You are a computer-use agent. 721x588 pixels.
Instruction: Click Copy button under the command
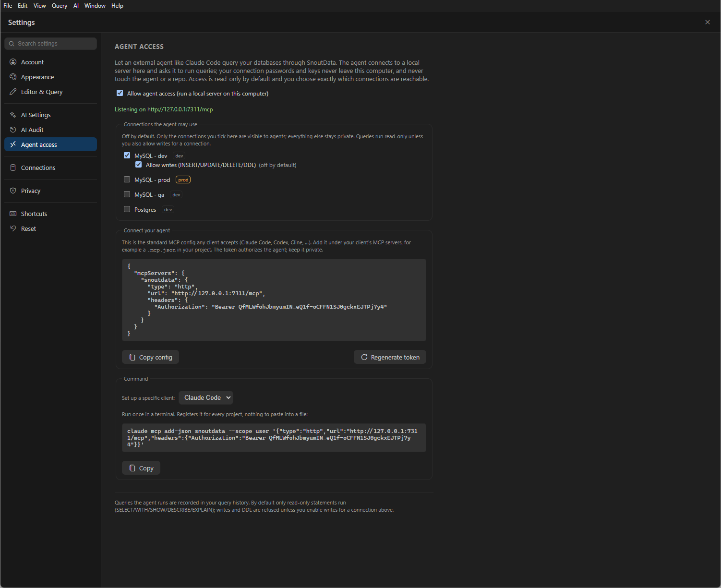141,468
